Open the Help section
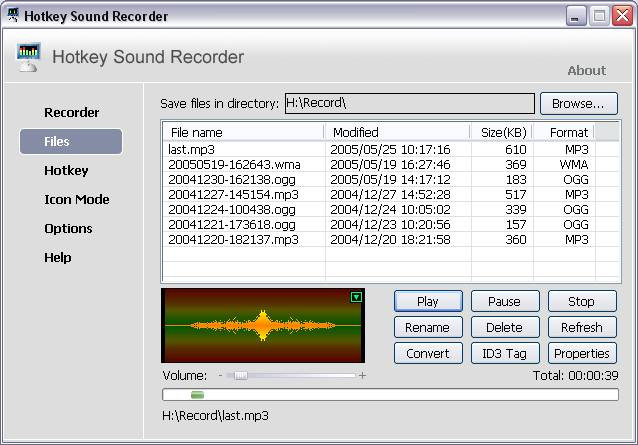The image size is (638, 445). pos(58,257)
